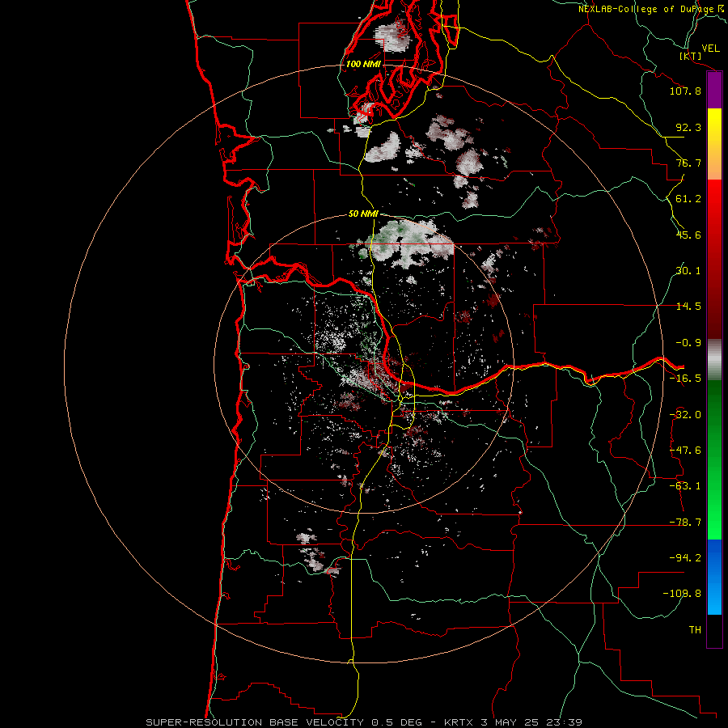Click the 14.5 velocity scale label
This screenshot has width=728, height=728.
point(688,307)
